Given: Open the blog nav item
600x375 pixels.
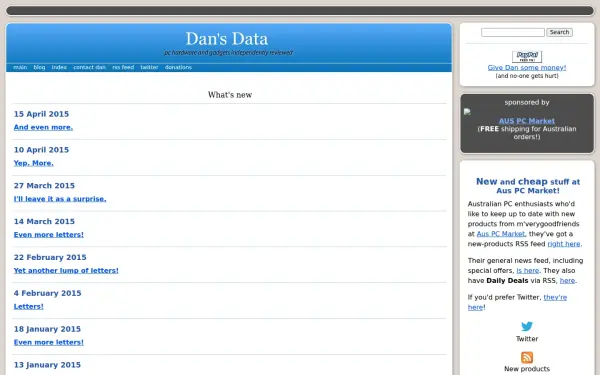Looking at the screenshot, I should [x=39, y=67].
